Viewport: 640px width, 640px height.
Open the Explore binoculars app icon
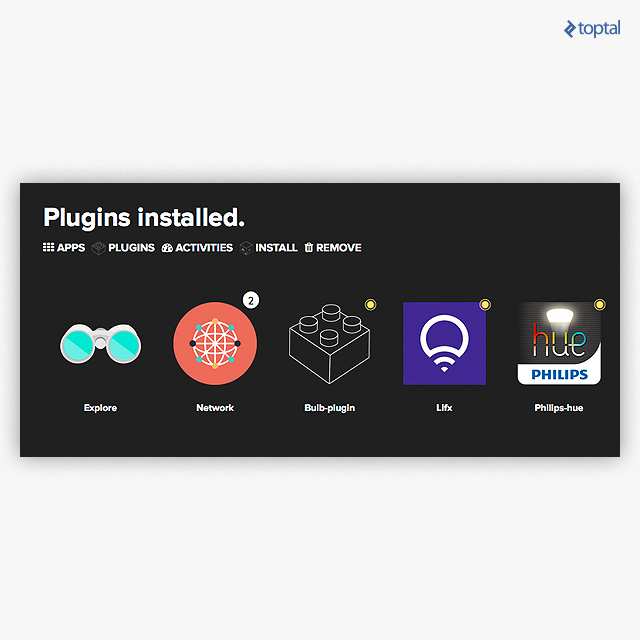[100, 343]
